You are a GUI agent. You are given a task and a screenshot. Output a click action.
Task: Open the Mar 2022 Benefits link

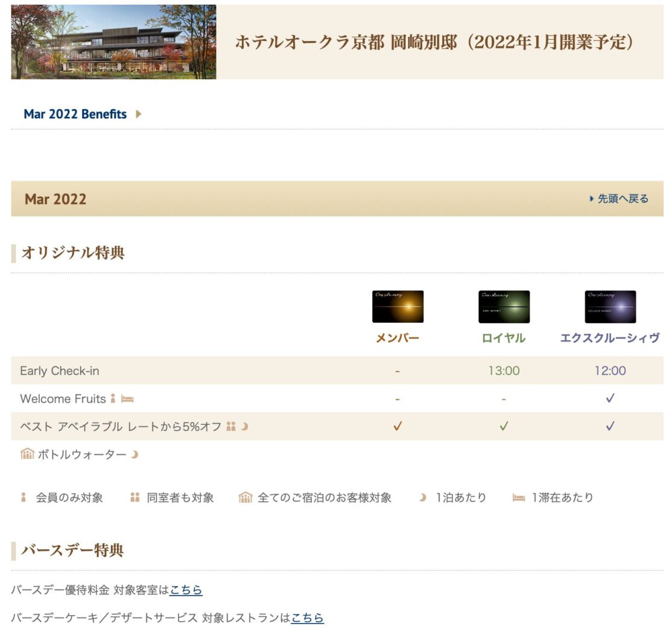point(75,114)
